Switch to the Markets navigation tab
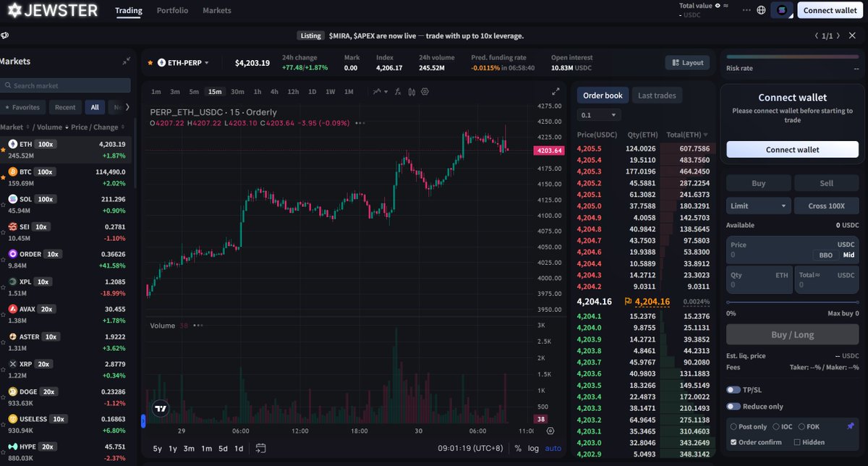 (217, 11)
